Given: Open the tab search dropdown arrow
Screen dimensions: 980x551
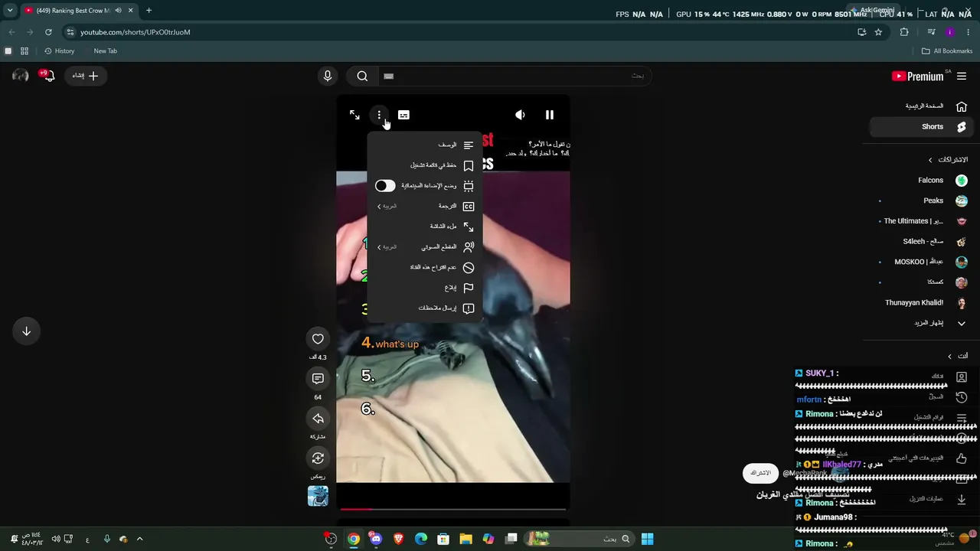Looking at the screenshot, I should pyautogui.click(x=10, y=11).
